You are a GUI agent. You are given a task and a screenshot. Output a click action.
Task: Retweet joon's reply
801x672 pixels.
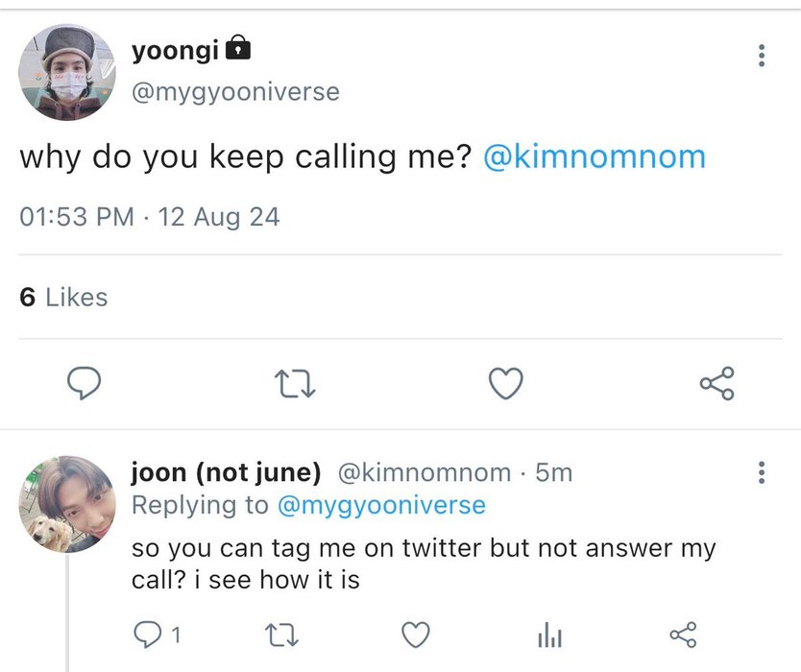tap(281, 635)
